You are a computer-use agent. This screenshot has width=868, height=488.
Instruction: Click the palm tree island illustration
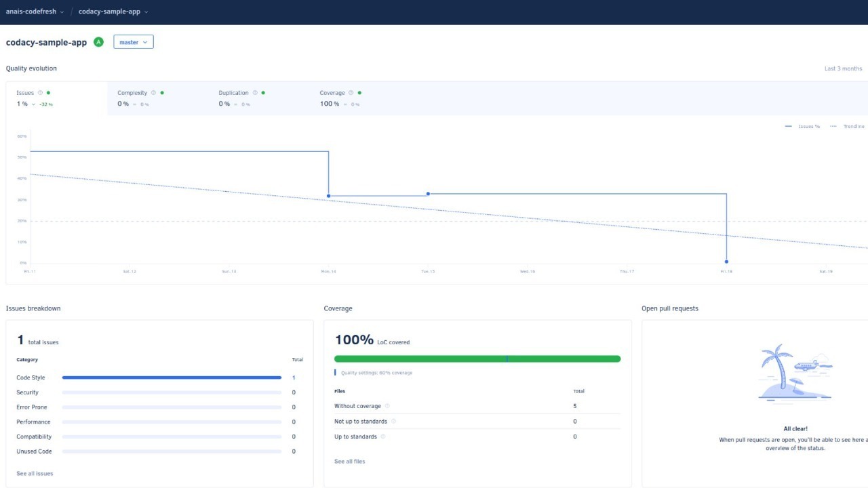coord(795,373)
